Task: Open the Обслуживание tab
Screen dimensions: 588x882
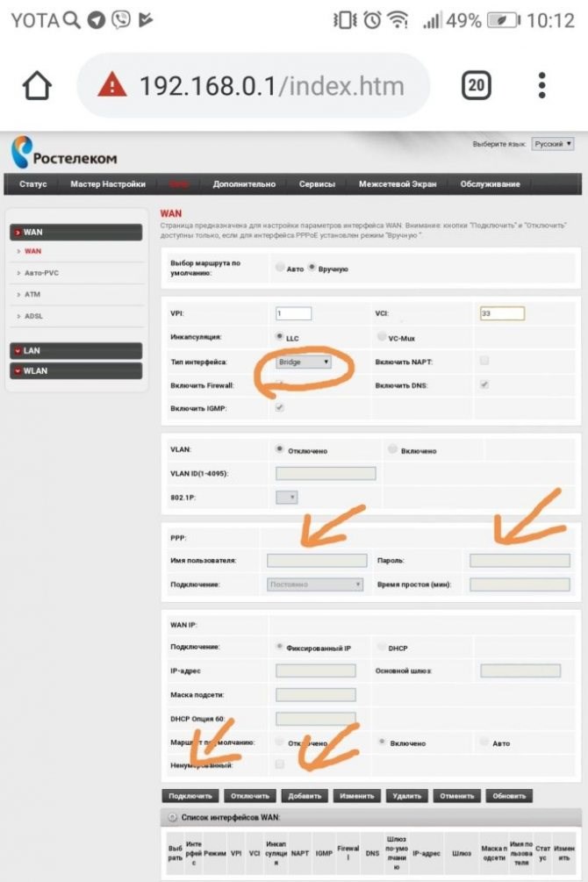Action: point(490,184)
